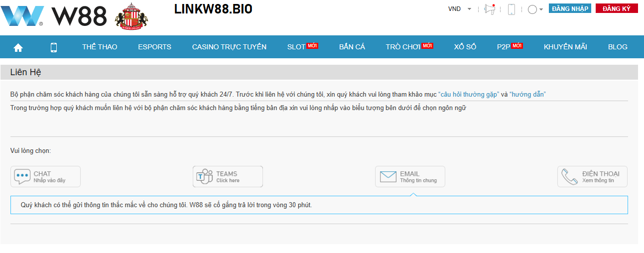Image resolution: width=644 pixels, height=253 pixels.
Task: Open the language circle dropdown
Action: coord(535,9)
